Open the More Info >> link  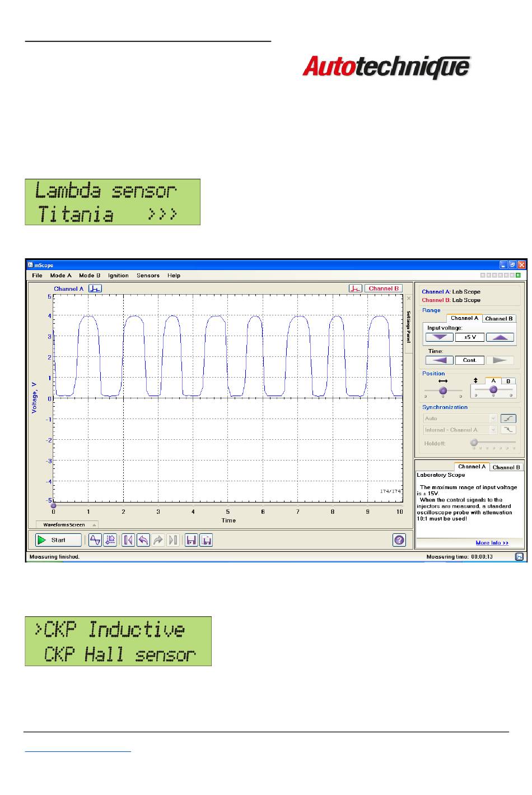tap(492, 543)
